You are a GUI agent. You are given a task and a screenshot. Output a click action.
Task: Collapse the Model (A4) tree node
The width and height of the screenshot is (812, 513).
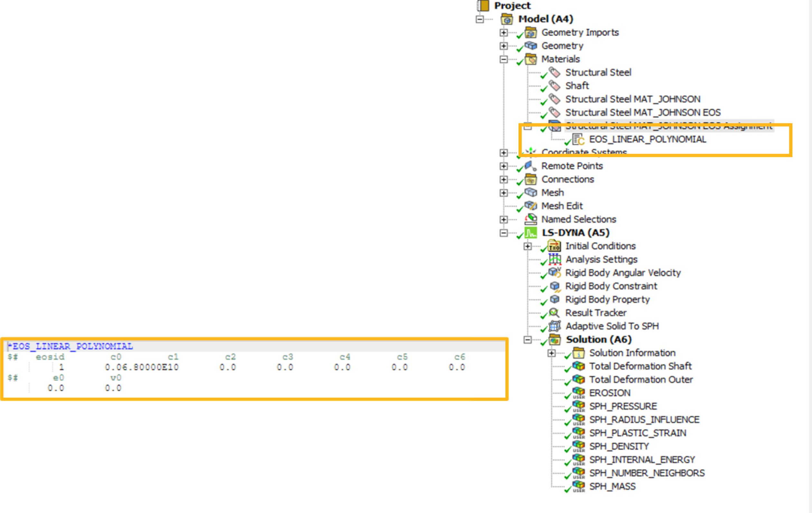(480, 19)
